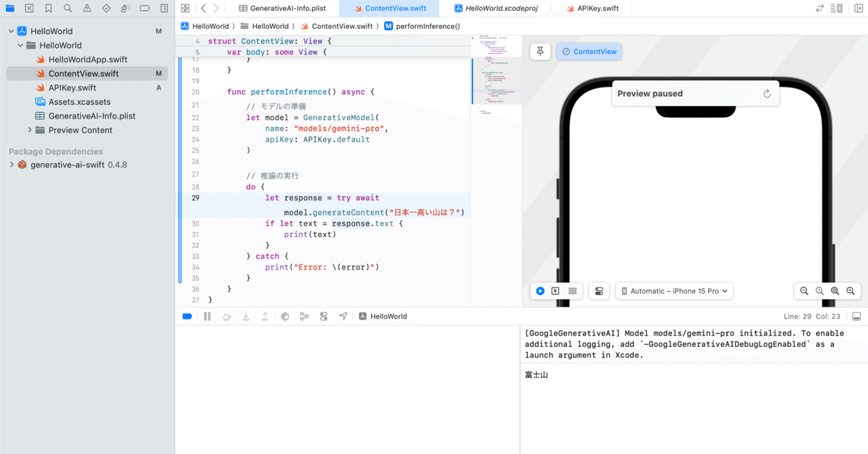Viewport: 868px width, 454px height.
Task: Click the editor review swap arrows icon
Action: (x=820, y=9)
